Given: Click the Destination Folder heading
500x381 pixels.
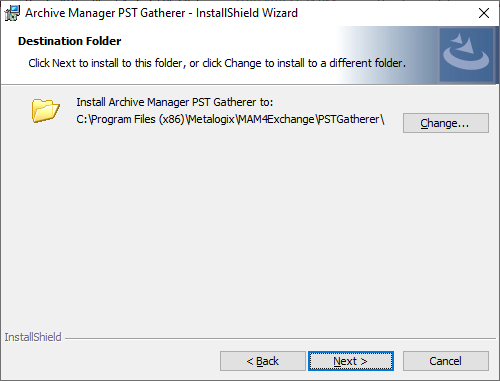Looking at the screenshot, I should pos(70,41).
